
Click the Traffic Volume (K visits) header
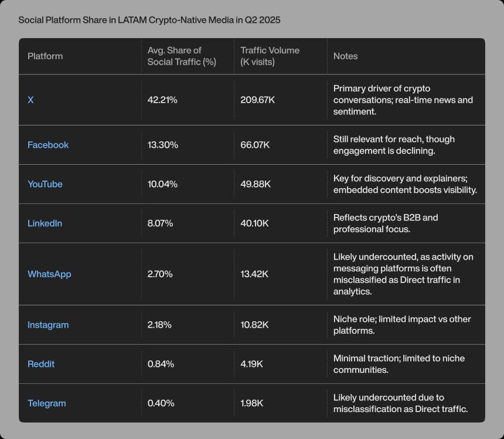point(270,56)
